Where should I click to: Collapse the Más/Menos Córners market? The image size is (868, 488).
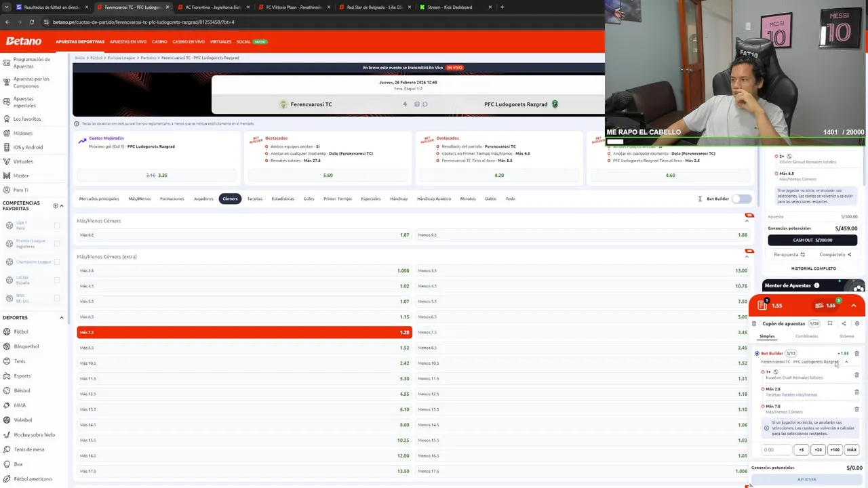(x=747, y=221)
